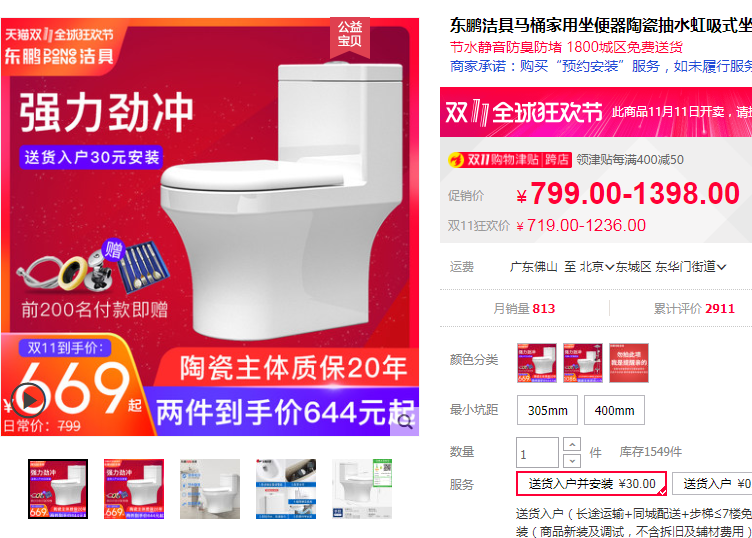
Task: Choose the 送货入户 ¥0 service option
Action: (x=712, y=483)
